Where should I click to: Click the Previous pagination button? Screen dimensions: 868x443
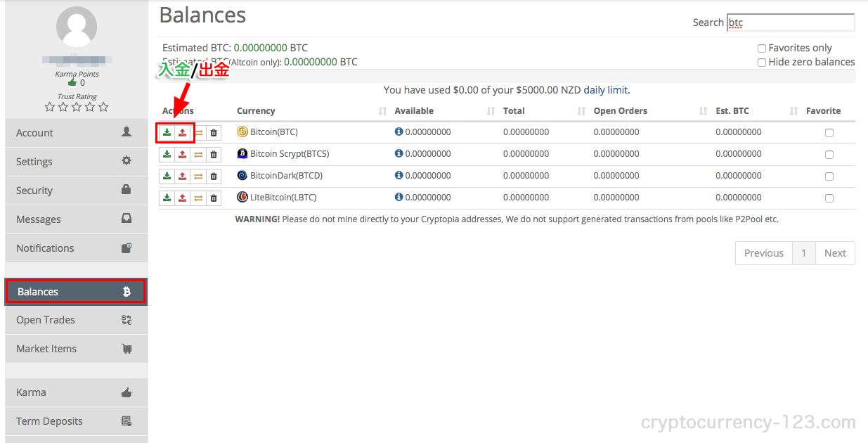point(764,253)
